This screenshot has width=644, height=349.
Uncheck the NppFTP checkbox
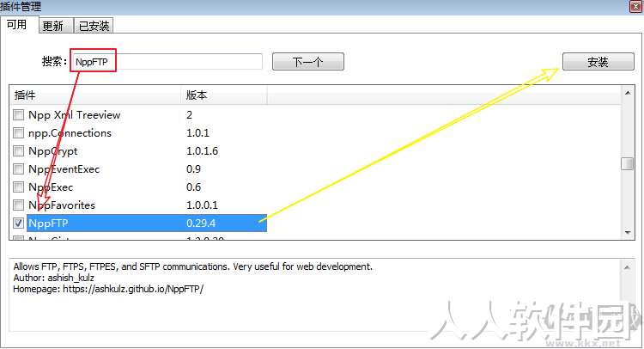coord(18,223)
